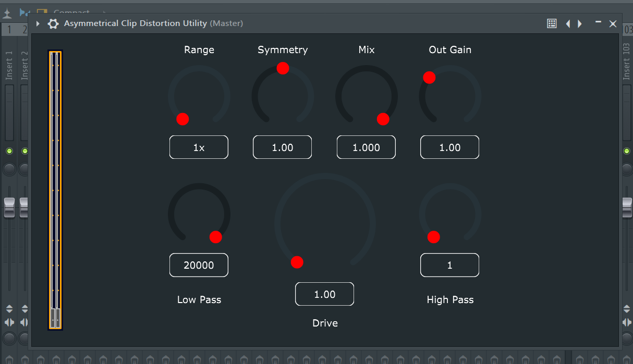Toggle Insert 1 green mute LED
Viewport: 633px width, 364px height.
pos(9,152)
